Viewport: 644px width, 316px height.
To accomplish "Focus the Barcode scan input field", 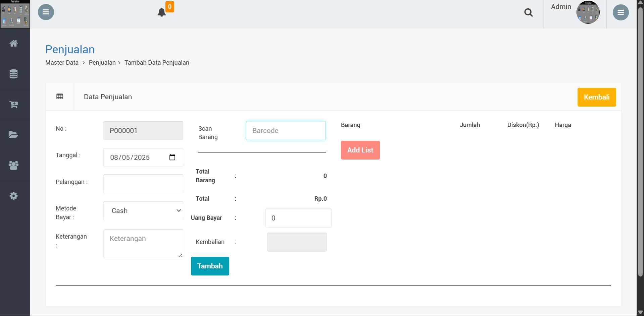I will point(286,131).
